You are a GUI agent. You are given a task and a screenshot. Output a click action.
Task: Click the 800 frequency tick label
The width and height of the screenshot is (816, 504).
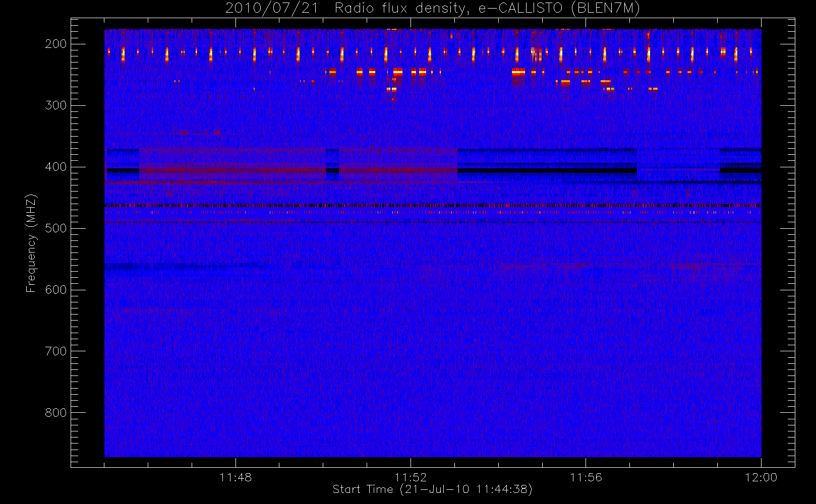(56, 413)
